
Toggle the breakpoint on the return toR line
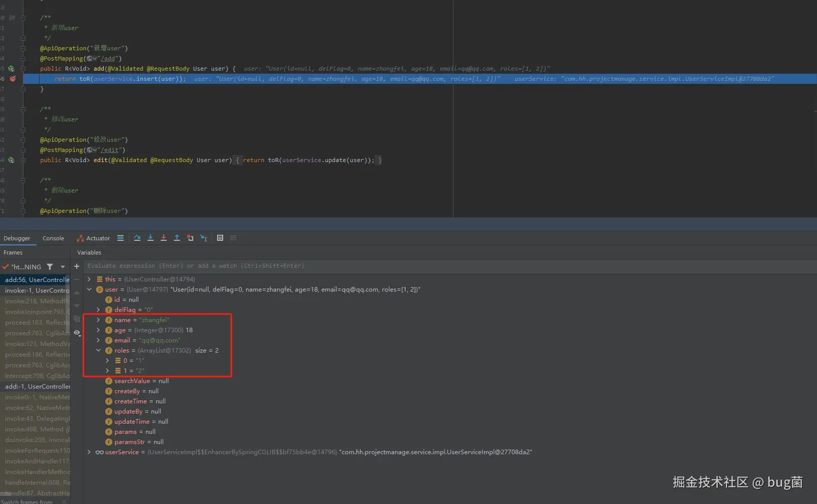[x=13, y=79]
